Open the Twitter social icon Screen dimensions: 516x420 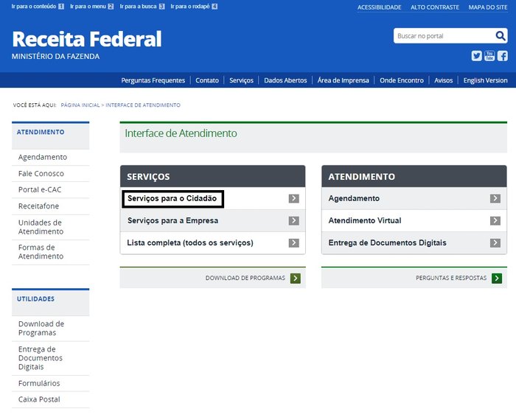(476, 56)
